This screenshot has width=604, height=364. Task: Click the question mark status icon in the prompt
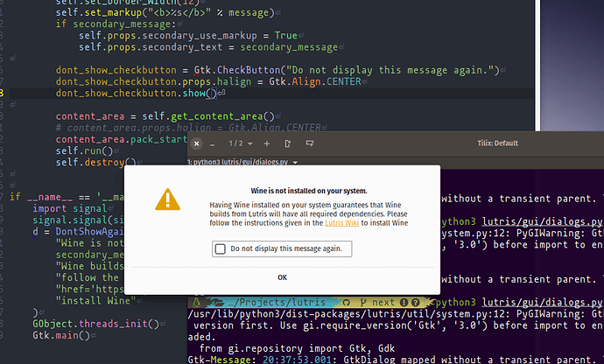pos(415,303)
